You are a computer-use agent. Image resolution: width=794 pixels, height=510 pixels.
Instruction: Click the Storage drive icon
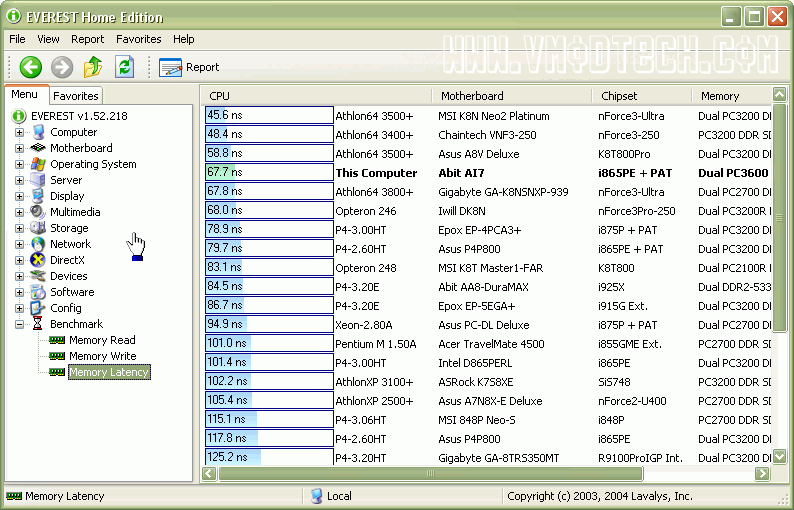click(38, 228)
